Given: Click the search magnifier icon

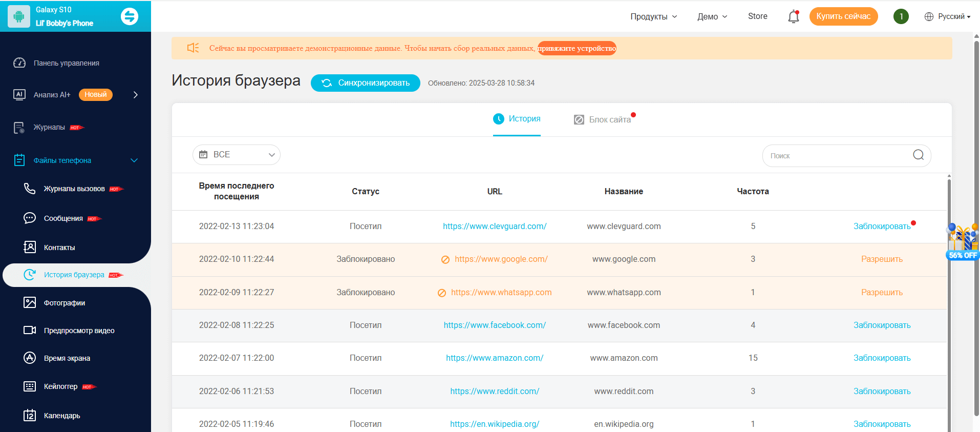Looking at the screenshot, I should (x=919, y=155).
